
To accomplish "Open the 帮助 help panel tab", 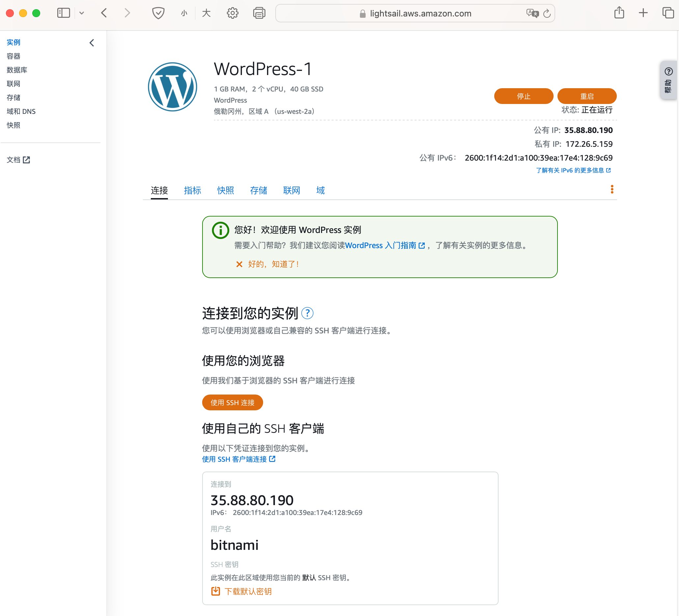I will (x=668, y=80).
